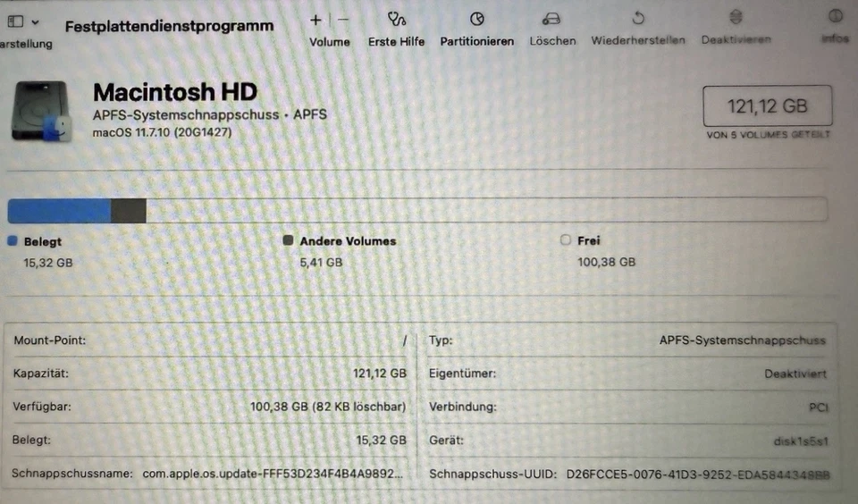Click the 121,12 GB capacity box
Viewport: 858px width, 504px height.
(x=768, y=105)
